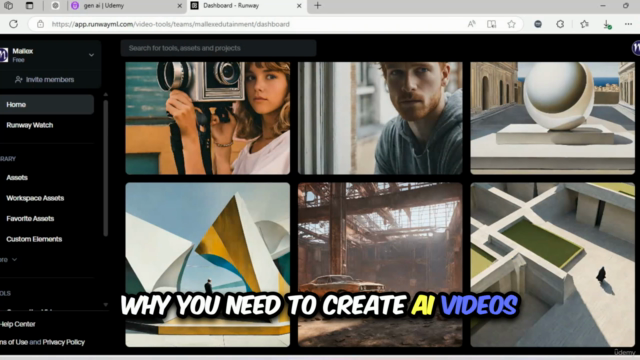640x360 pixels.
Task: Click Invite members button
Action: 44,80
